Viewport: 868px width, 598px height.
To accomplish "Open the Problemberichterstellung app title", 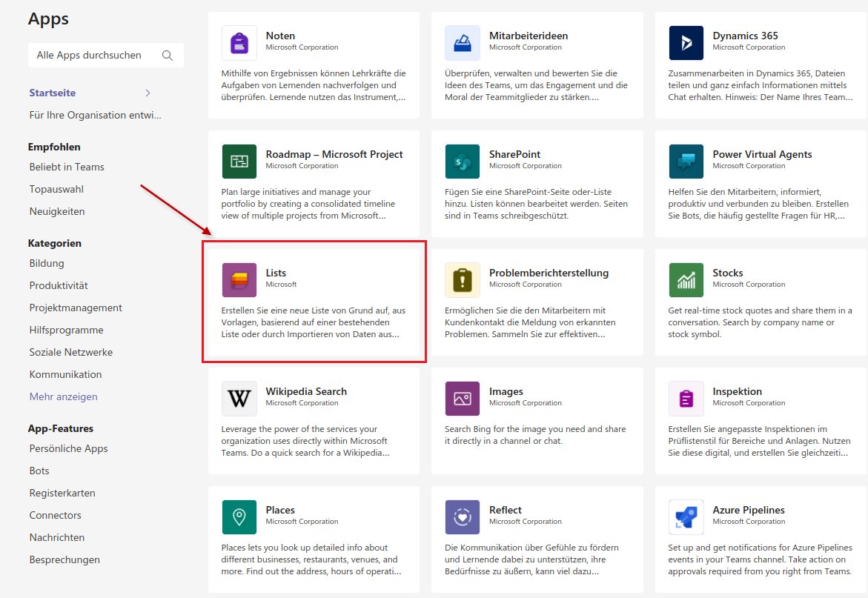I will 549,273.
